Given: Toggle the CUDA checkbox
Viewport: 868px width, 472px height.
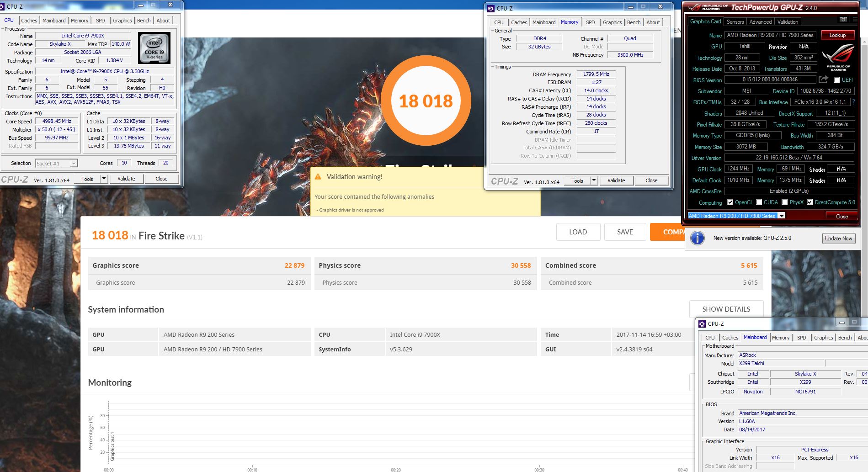Looking at the screenshot, I should coord(759,202).
